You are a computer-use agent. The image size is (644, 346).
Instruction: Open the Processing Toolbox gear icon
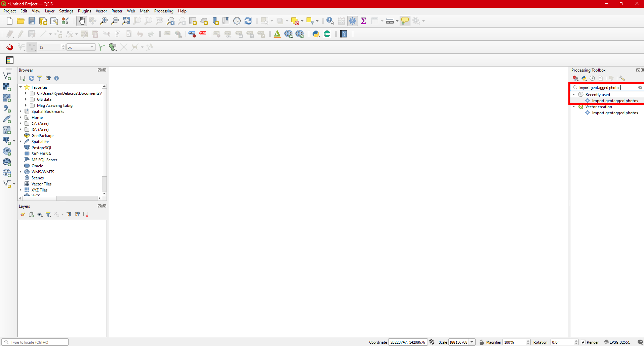pos(353,21)
